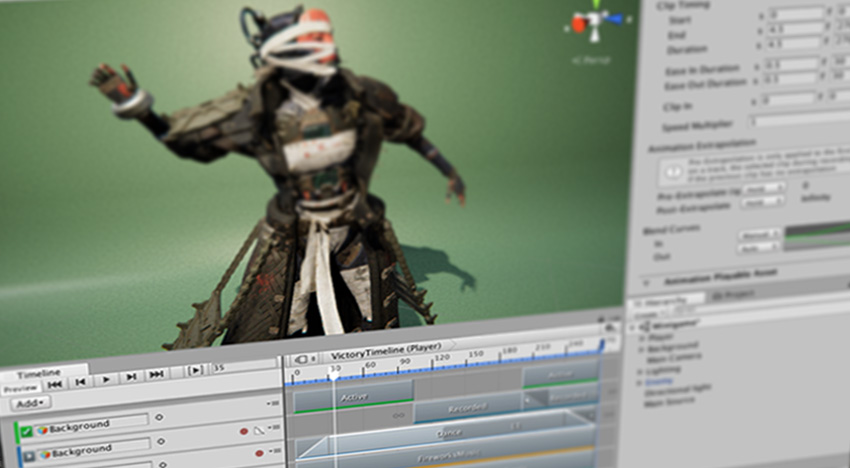Toggle the second Background track checkbox
This screenshot has height=468, width=850.
pos(29,455)
